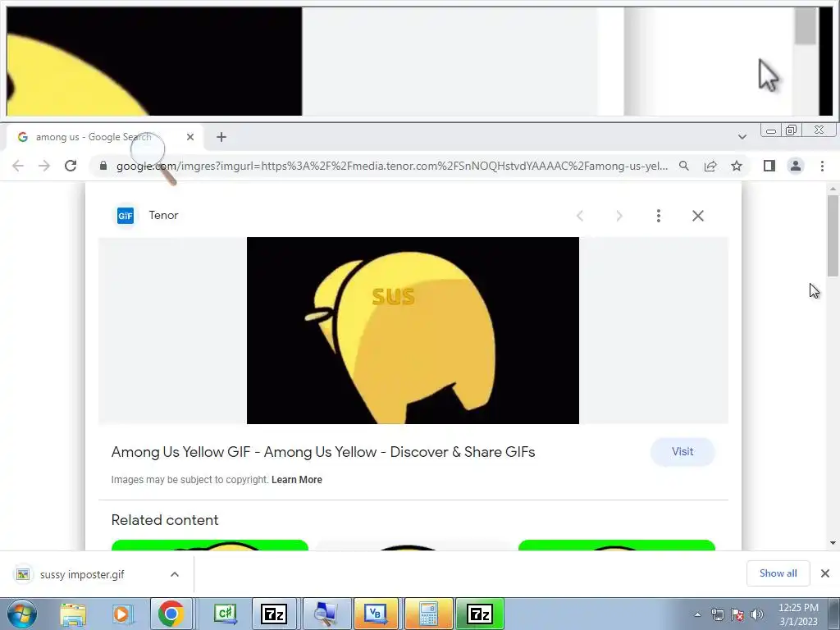Open Chrome profile avatar
Viewport: 840px width, 630px height.
[x=796, y=166]
